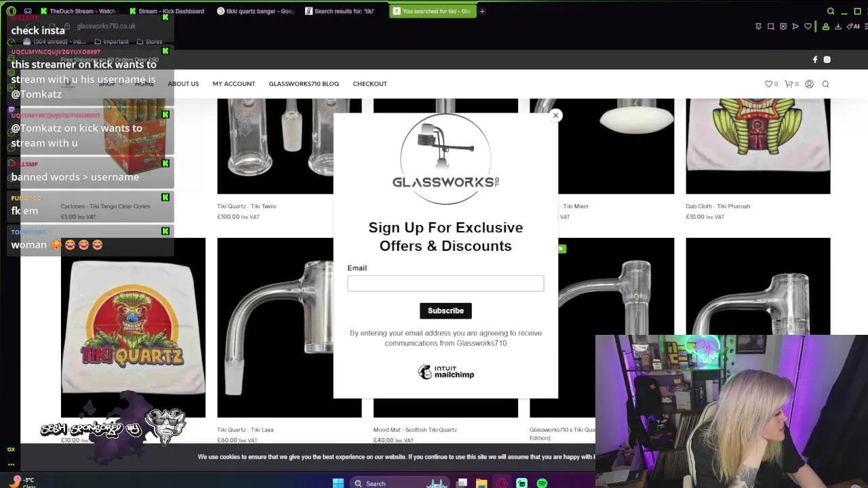The image size is (868, 488).
Task: Click the tab search magnifier in title bar
Action: coord(831,11)
